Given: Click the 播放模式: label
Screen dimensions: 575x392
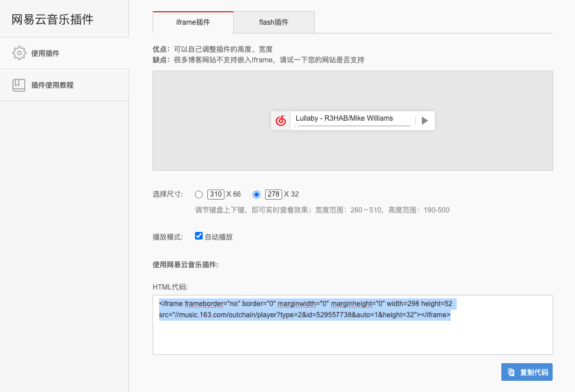Looking at the screenshot, I should [167, 237].
